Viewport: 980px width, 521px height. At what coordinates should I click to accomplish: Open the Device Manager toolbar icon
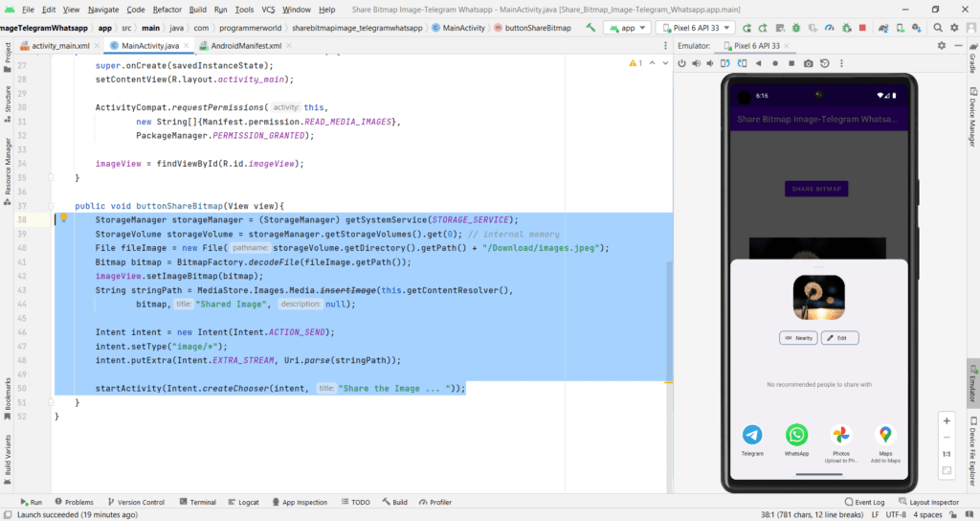click(x=900, y=28)
